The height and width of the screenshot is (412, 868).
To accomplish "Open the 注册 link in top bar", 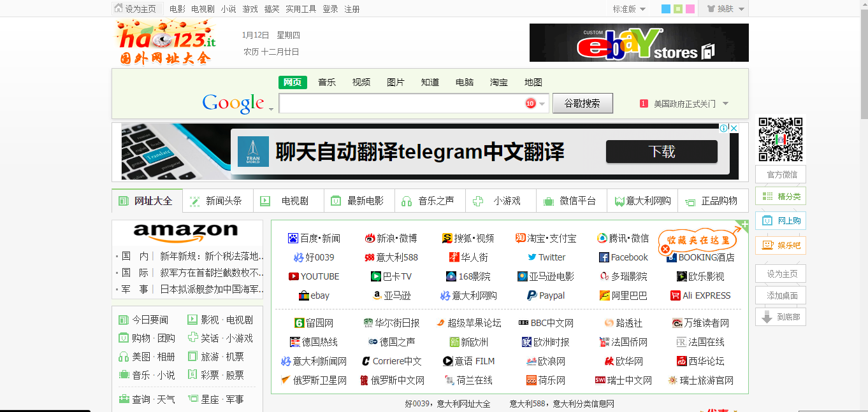I will tap(352, 9).
